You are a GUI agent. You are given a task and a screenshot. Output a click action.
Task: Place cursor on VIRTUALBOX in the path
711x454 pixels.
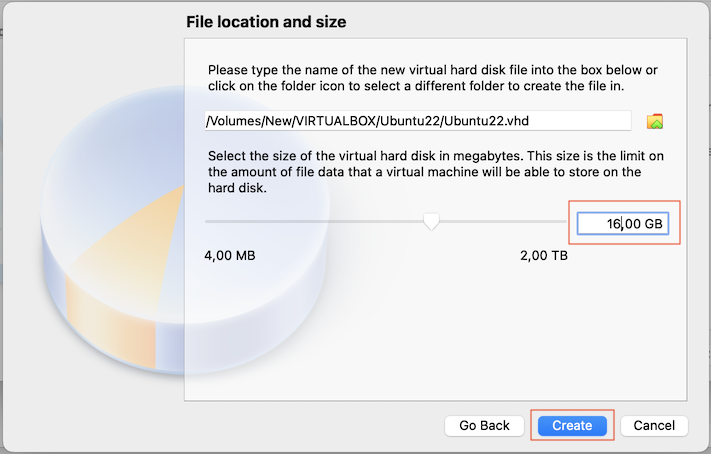coord(336,121)
